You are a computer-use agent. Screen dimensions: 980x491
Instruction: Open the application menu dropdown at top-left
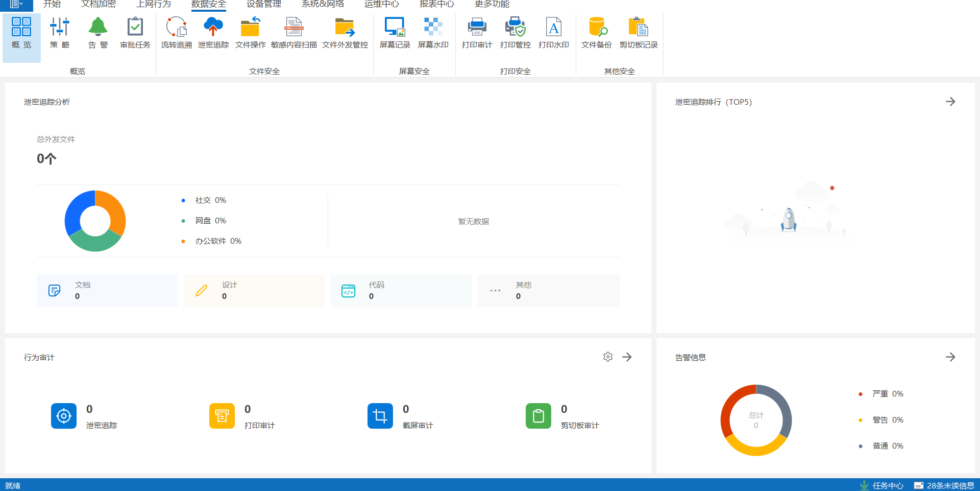coord(16,4)
